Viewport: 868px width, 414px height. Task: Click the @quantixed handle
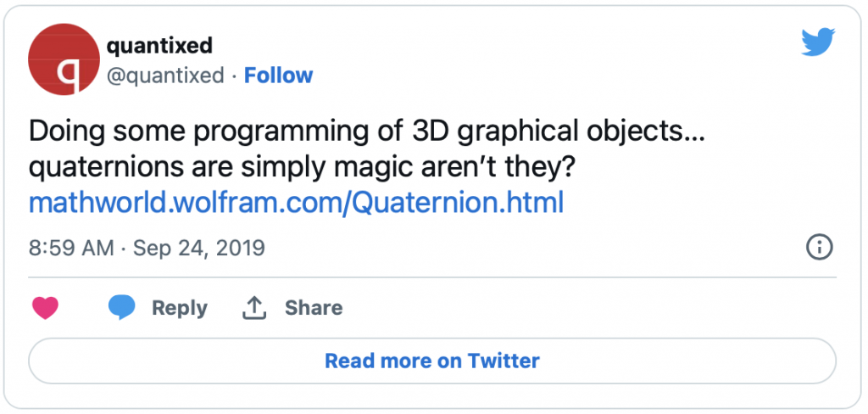pos(165,76)
